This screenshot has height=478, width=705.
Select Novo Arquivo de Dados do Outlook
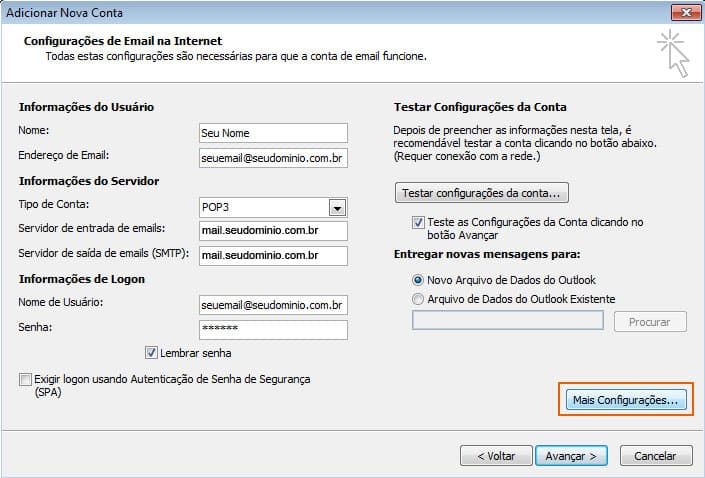418,280
